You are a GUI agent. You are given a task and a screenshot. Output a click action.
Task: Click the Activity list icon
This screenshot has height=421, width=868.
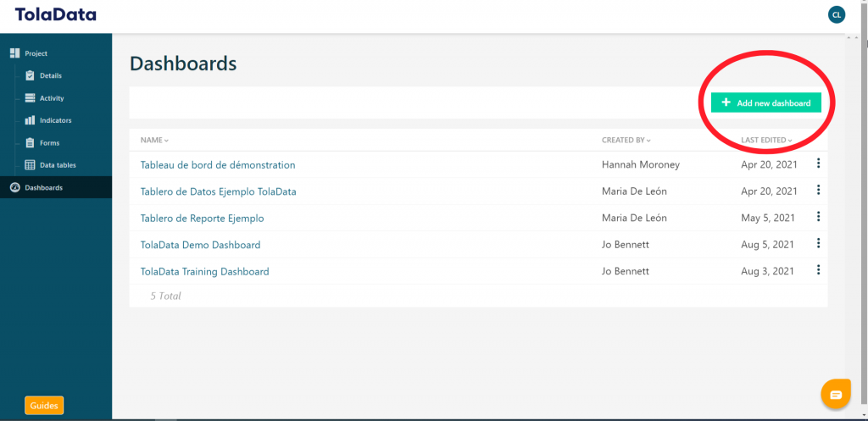pyautogui.click(x=30, y=98)
